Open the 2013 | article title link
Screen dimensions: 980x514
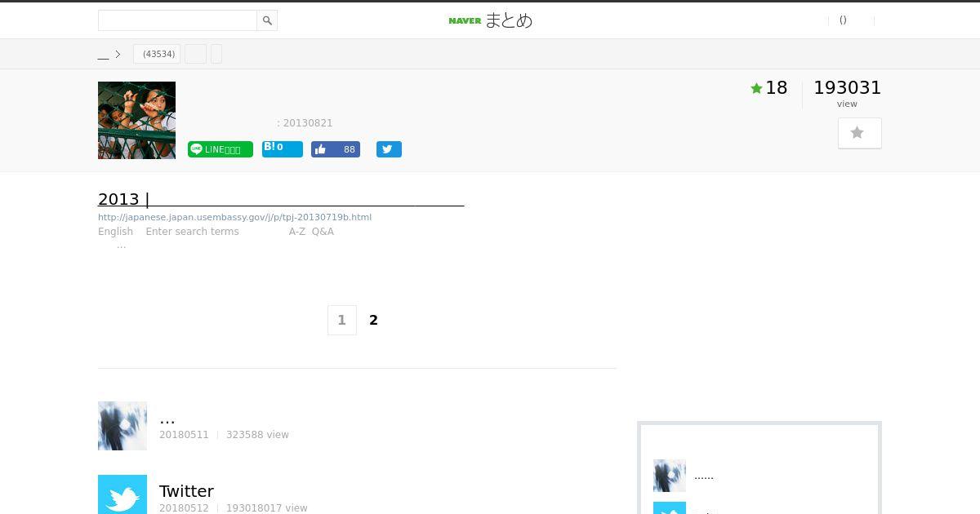[281, 199]
